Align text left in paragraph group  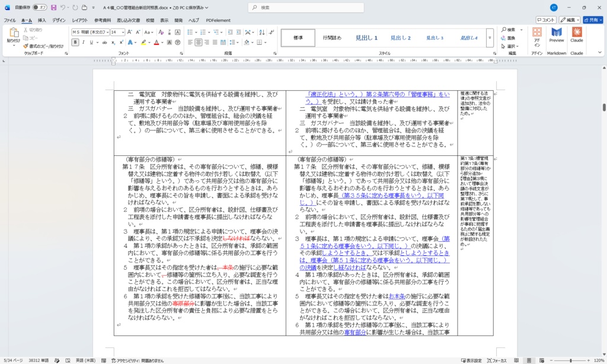(190, 43)
